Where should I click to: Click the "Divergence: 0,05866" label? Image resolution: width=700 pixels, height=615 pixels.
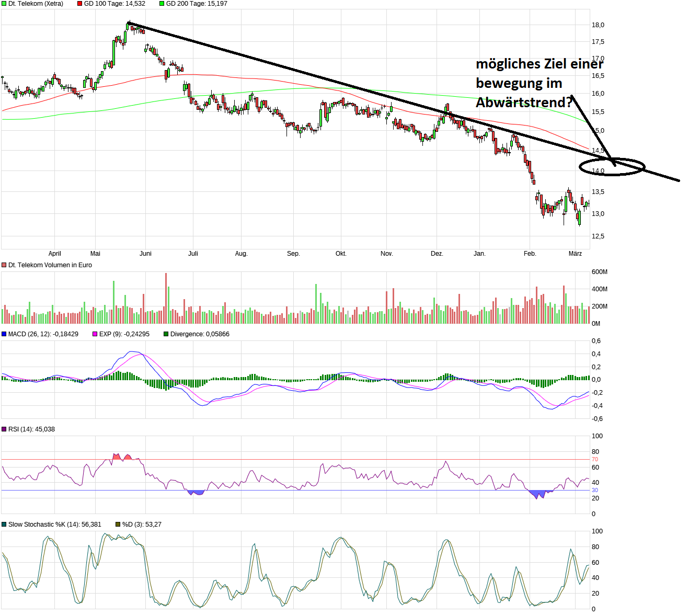coord(200,334)
